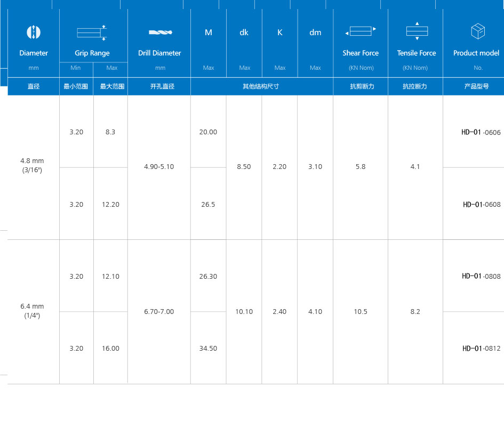504x436 pixels.
Task: Click the 4.8 mm (3/16") diameter cell
Action: (32, 165)
